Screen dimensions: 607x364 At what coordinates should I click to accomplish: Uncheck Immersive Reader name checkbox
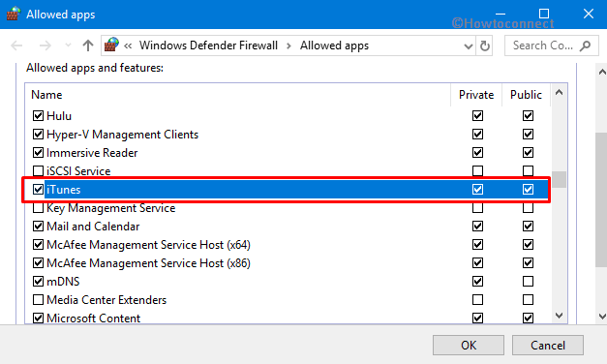[x=38, y=152]
